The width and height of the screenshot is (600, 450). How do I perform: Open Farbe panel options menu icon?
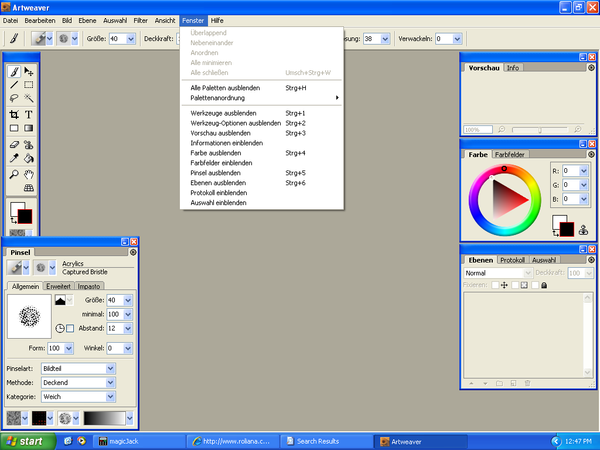(x=591, y=154)
